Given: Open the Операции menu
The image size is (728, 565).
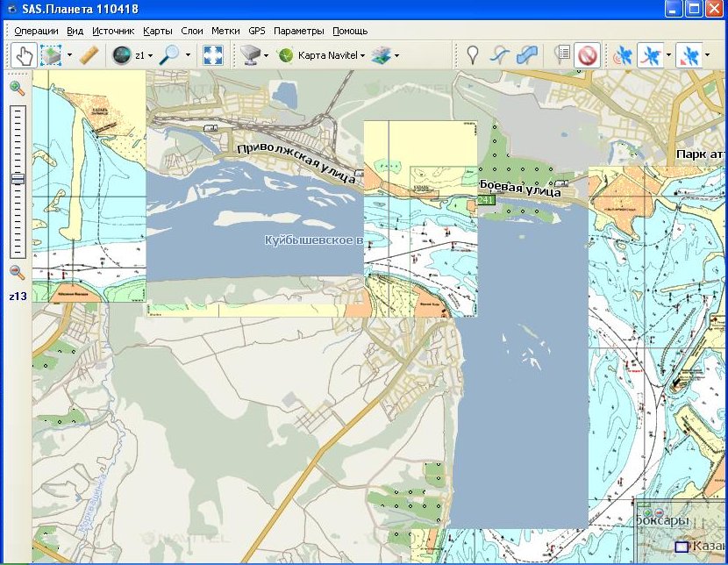Looking at the screenshot, I should 36,31.
